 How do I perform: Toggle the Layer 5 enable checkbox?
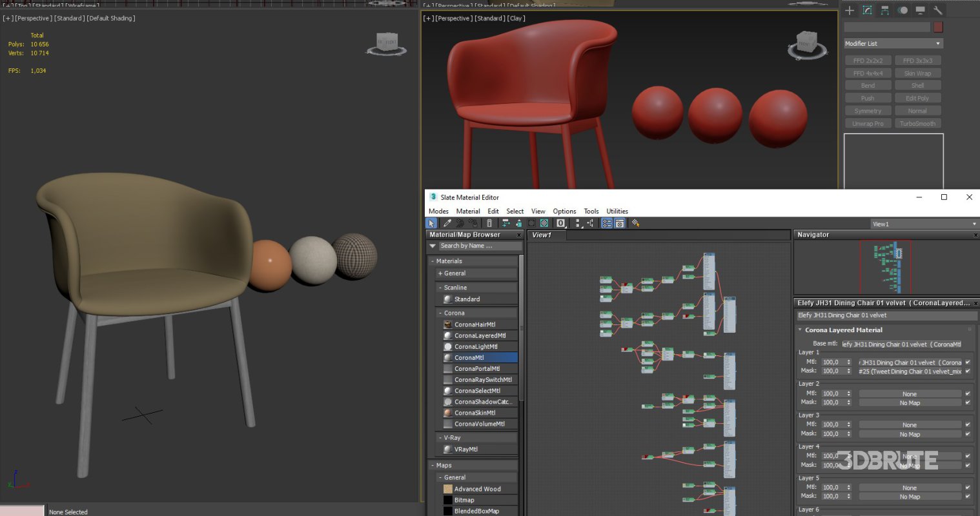coord(968,488)
